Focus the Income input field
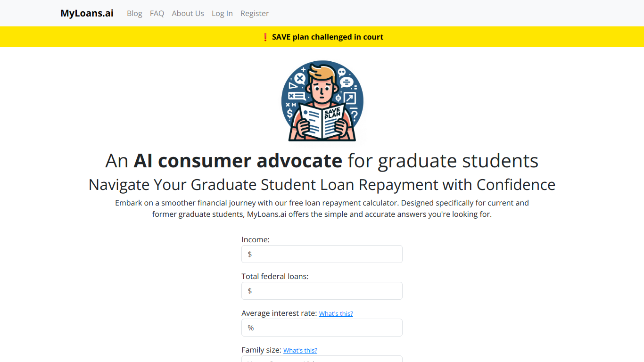This screenshot has width=644, height=362. pos(322,254)
